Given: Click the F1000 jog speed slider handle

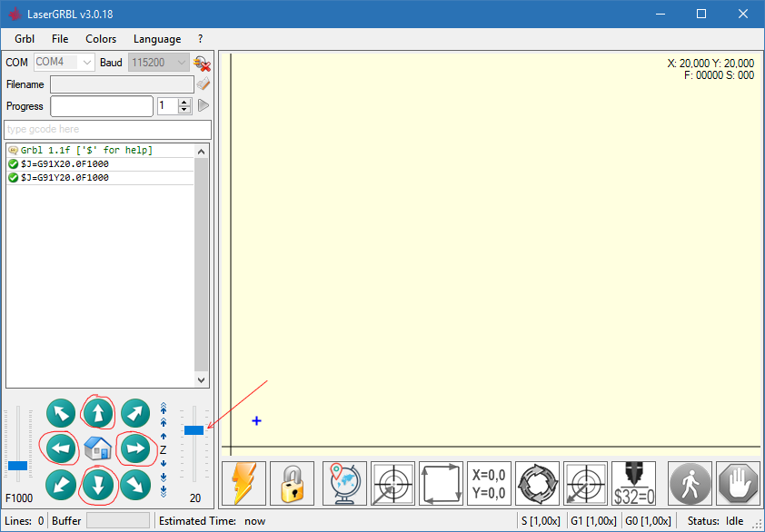Looking at the screenshot, I should point(17,466).
